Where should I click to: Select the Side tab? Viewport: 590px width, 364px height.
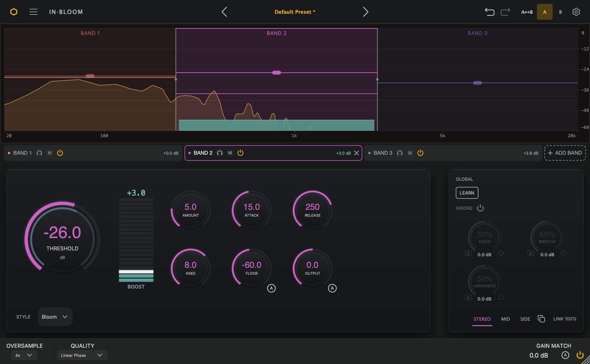(525, 319)
